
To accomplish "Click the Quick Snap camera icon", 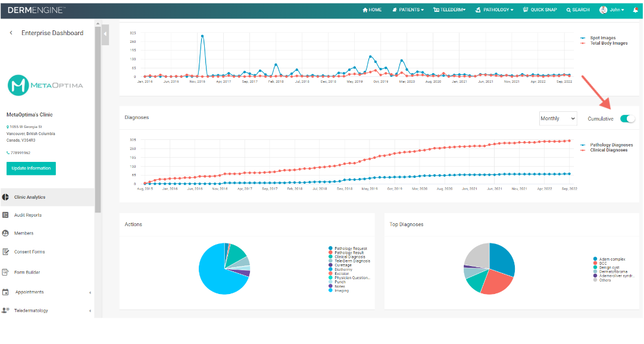I will pyautogui.click(x=526, y=10).
